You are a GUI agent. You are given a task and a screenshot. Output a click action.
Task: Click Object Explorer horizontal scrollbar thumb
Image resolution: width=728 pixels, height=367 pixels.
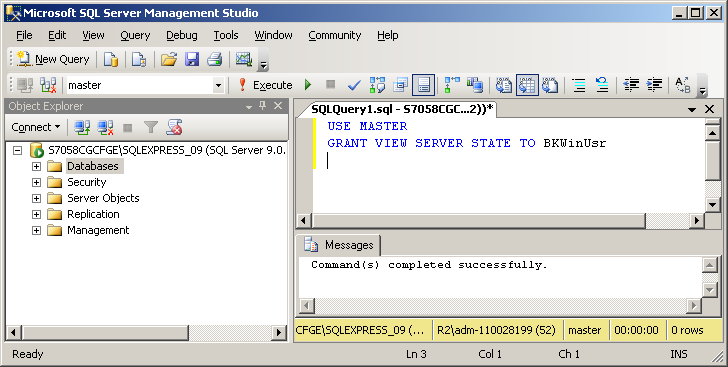(x=105, y=333)
